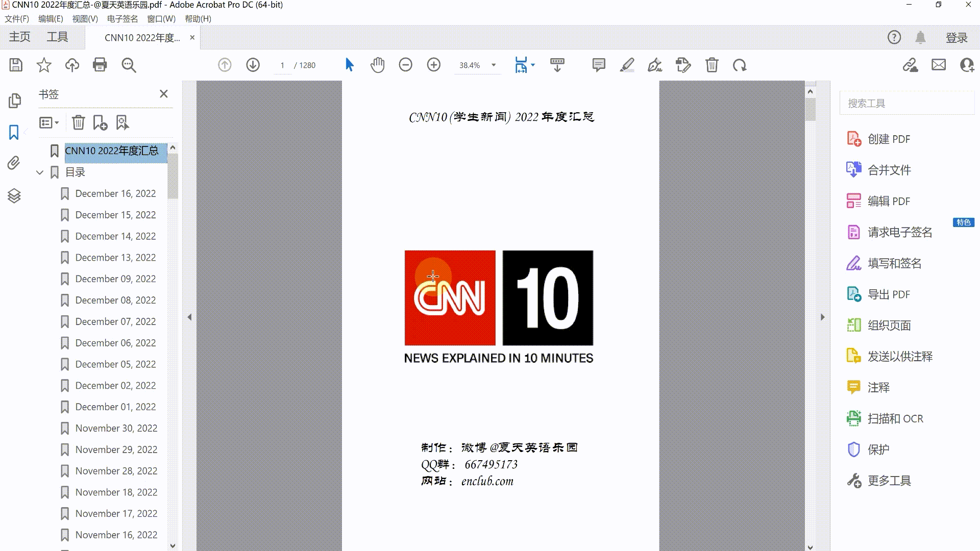Click the stamp tool icon
The height and width of the screenshot is (551, 980).
(683, 65)
